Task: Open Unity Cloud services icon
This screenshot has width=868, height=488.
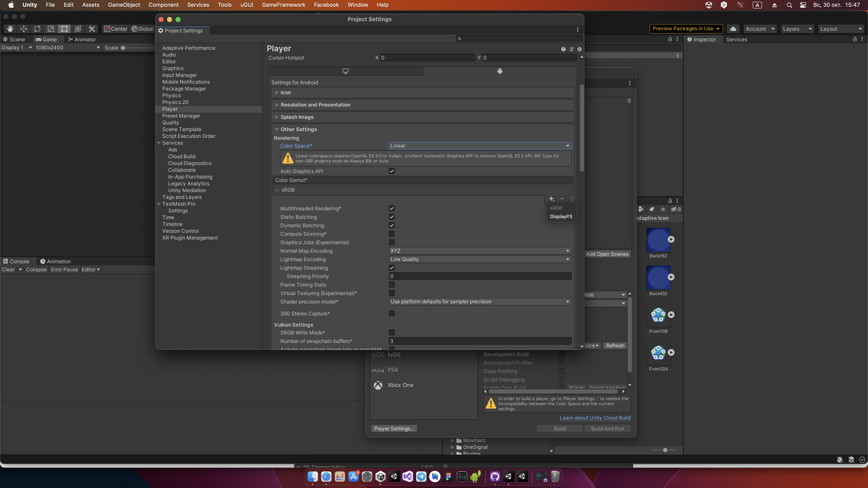Action: coord(733,29)
